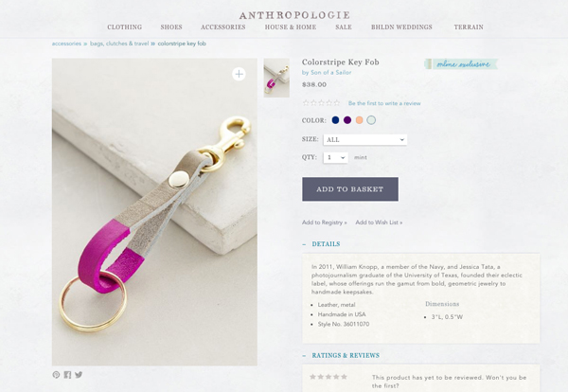Share product on Pinterest
The image size is (568, 392).
click(x=56, y=375)
